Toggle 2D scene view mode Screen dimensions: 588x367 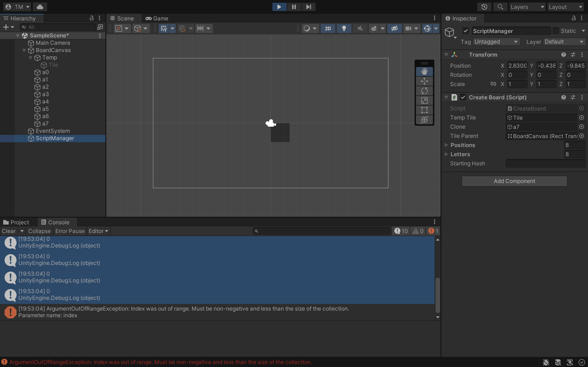pyautogui.click(x=328, y=28)
